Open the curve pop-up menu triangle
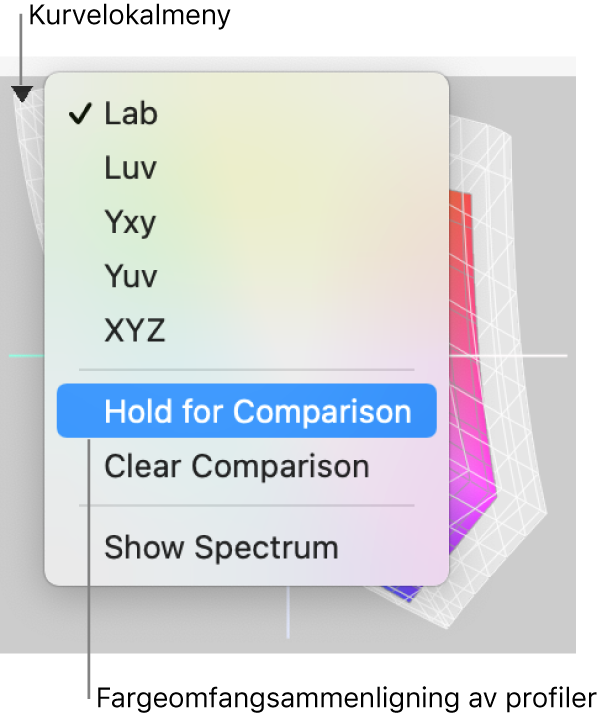 pyautogui.click(x=22, y=94)
